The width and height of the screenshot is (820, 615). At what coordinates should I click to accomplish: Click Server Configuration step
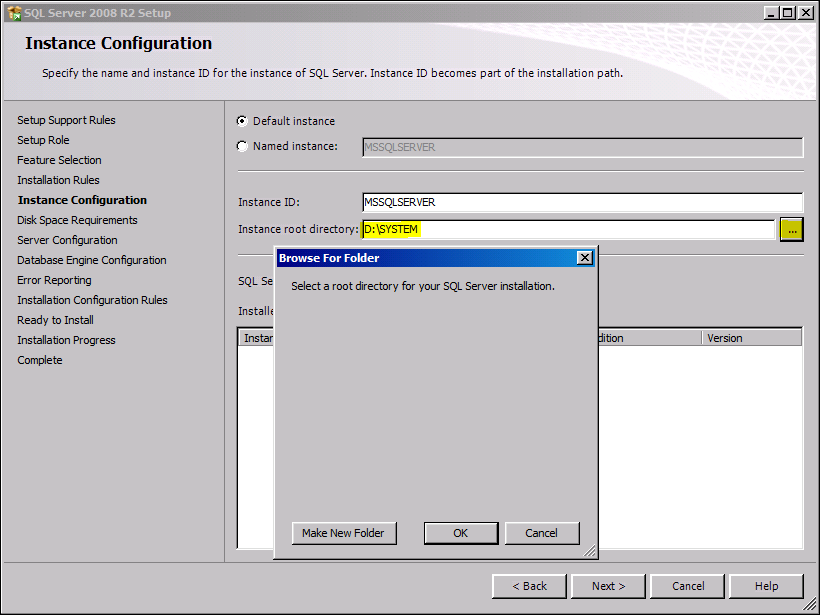(x=67, y=240)
